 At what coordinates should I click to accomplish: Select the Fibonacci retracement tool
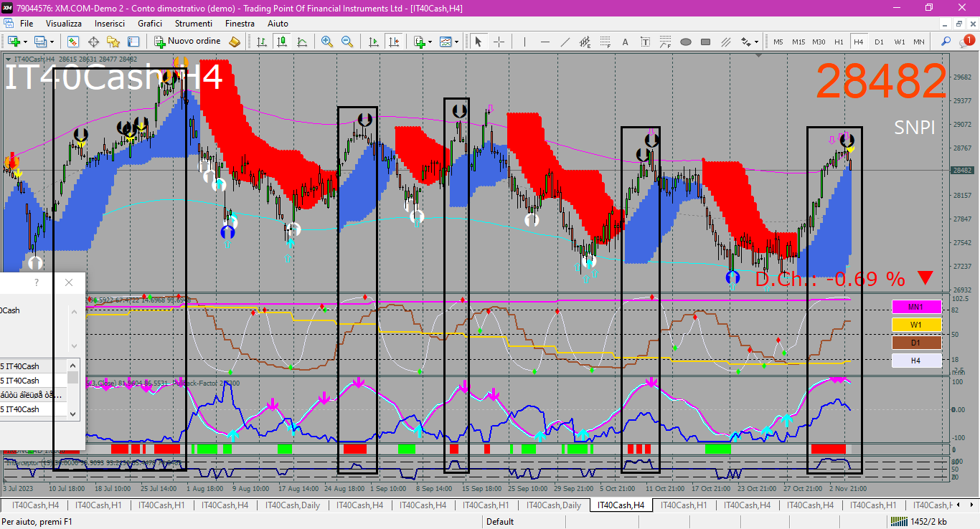point(605,42)
